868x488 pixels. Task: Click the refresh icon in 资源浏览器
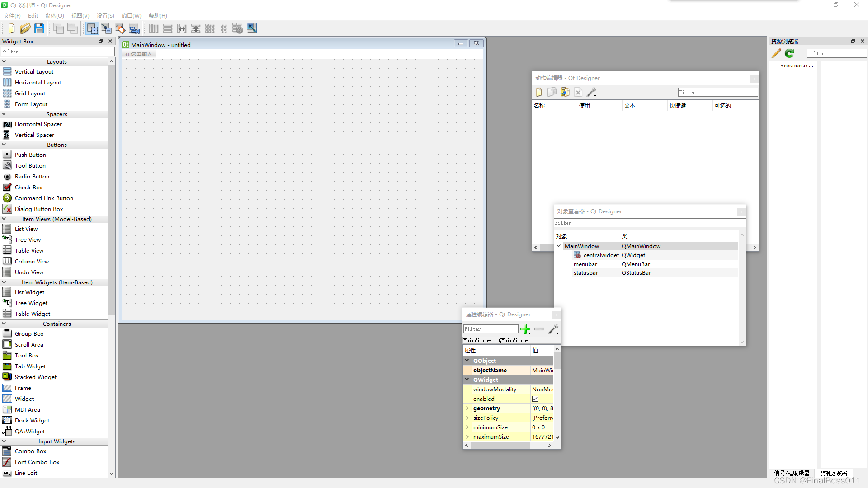[x=789, y=53]
